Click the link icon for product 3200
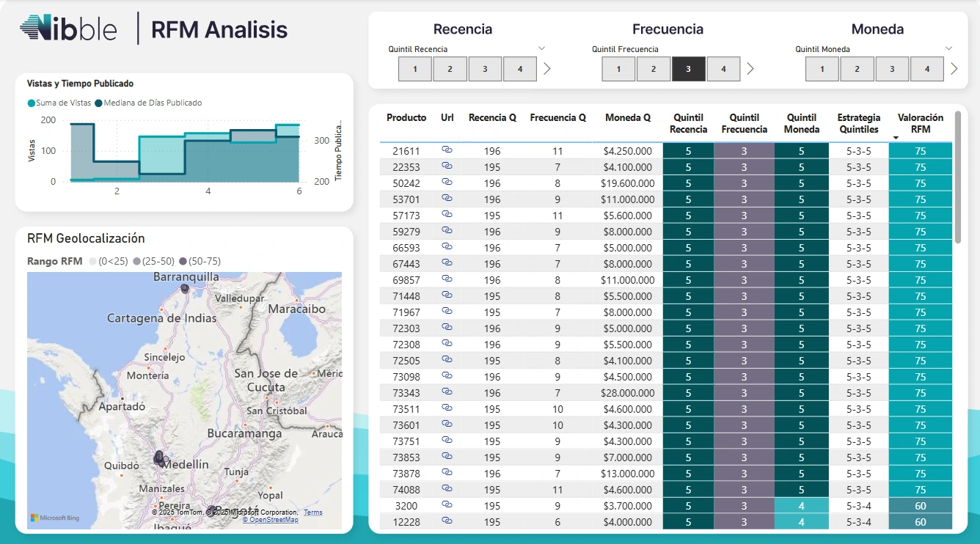The height and width of the screenshot is (544, 980). 447,505
